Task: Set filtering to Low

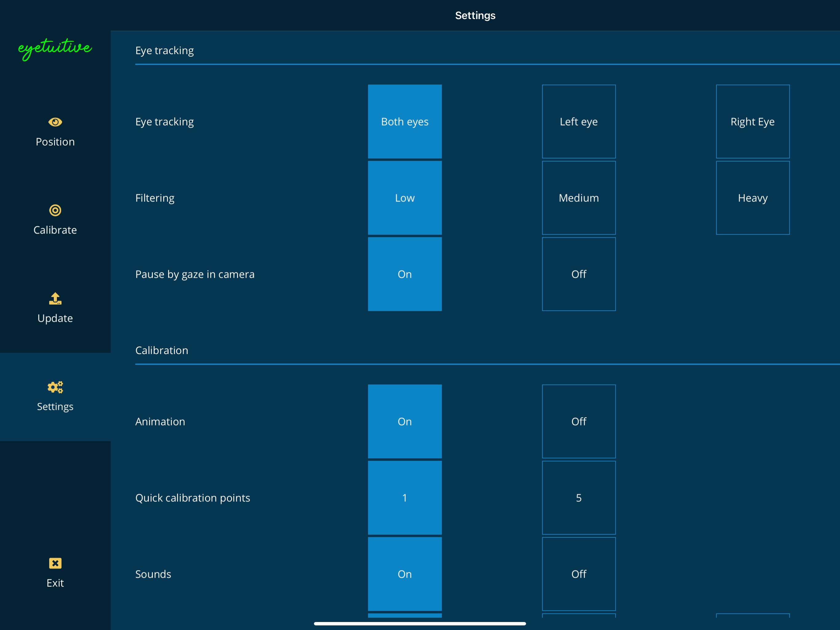Action: [404, 198]
